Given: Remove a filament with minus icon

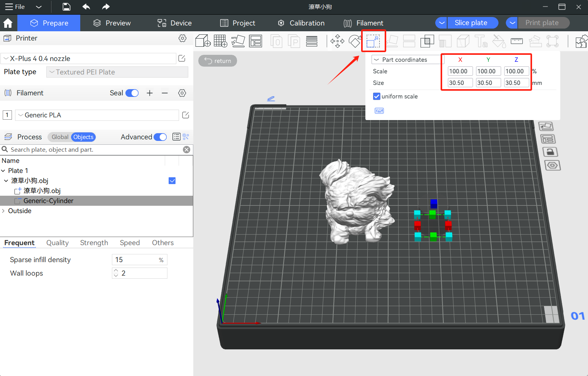Looking at the screenshot, I should 165,93.
